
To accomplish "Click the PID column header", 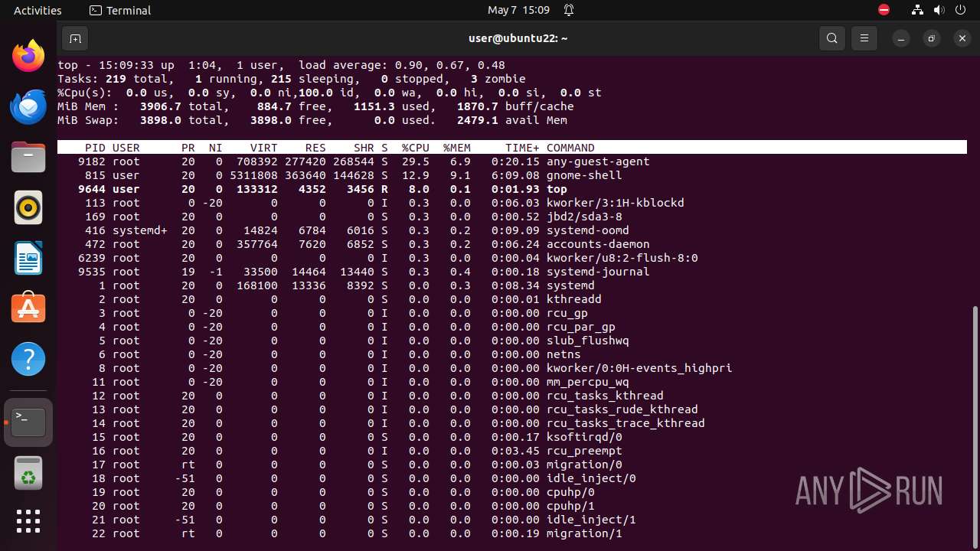I will point(95,148).
